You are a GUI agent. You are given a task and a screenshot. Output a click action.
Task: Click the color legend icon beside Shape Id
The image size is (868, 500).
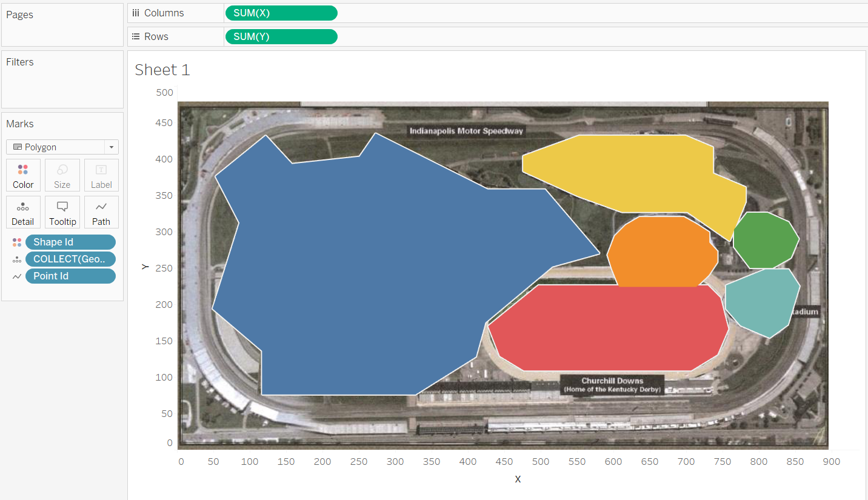pos(16,242)
